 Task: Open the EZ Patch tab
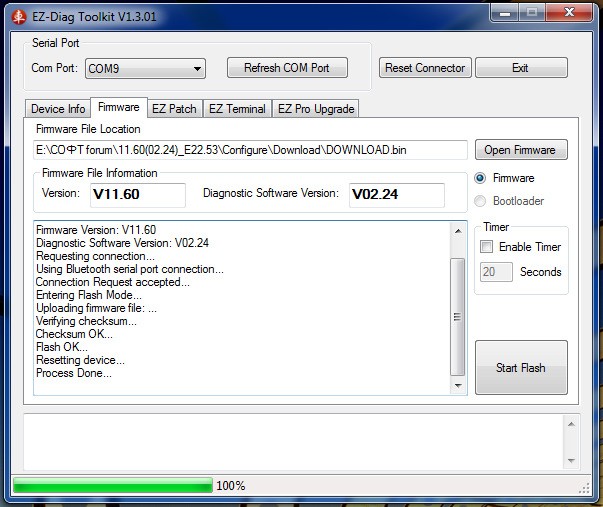[x=174, y=109]
